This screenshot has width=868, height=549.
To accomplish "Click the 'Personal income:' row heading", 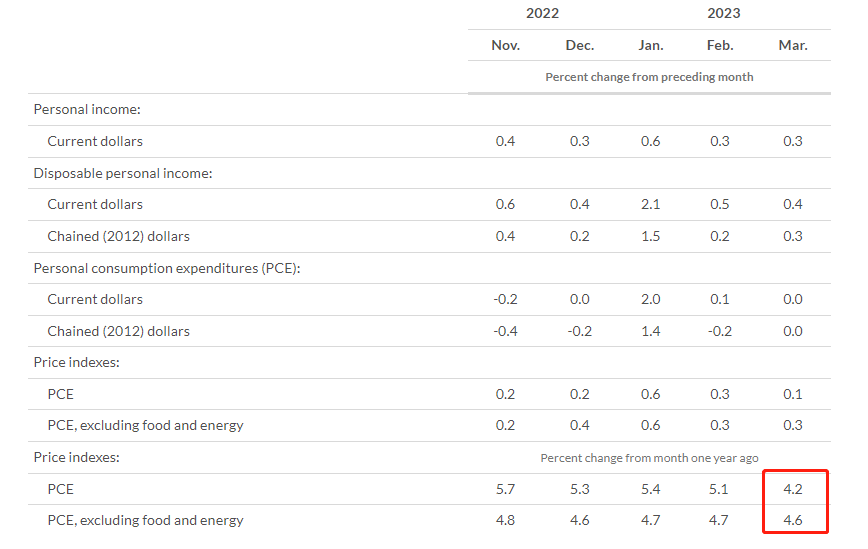I will (86, 110).
